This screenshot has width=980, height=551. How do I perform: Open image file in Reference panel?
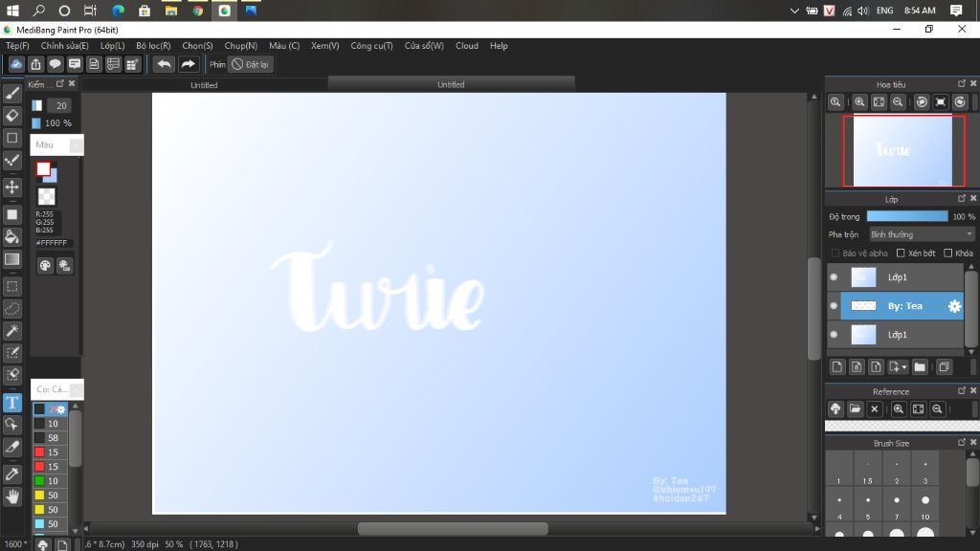pos(855,409)
